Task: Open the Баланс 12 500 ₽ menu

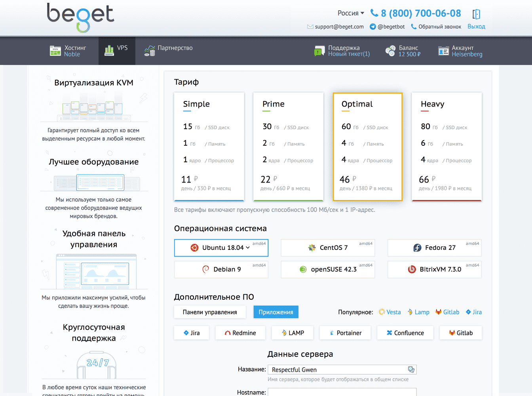Action: coord(403,51)
